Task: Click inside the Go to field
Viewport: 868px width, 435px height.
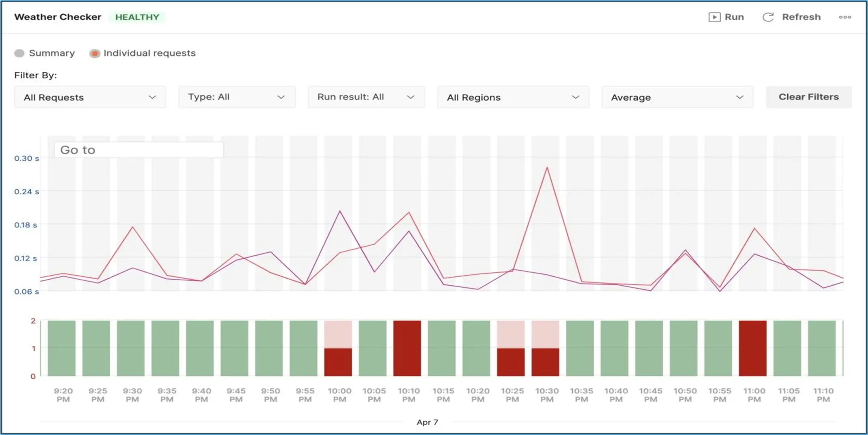Action: pyautogui.click(x=139, y=150)
